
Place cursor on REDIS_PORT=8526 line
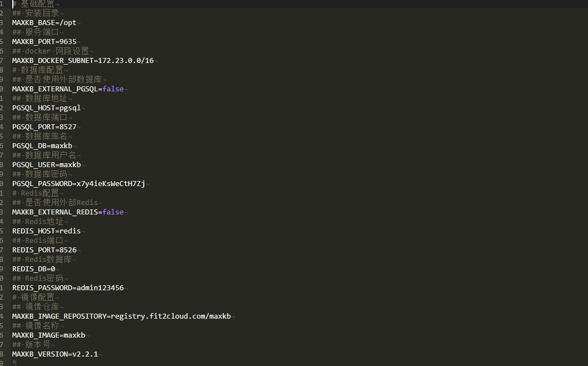click(x=44, y=250)
